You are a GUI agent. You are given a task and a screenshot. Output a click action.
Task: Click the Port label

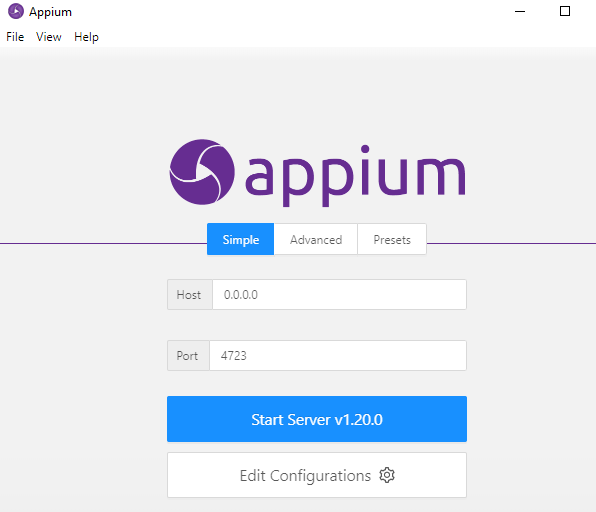pyautogui.click(x=188, y=355)
